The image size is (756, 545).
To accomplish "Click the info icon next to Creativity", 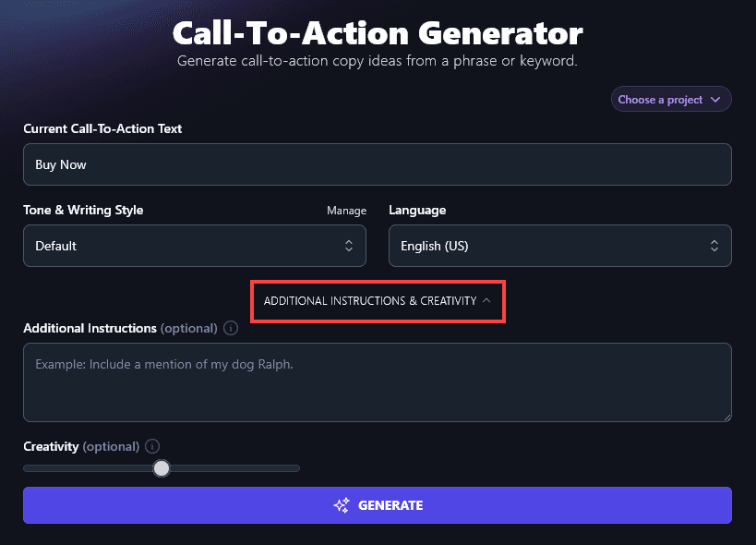I will tap(151, 446).
